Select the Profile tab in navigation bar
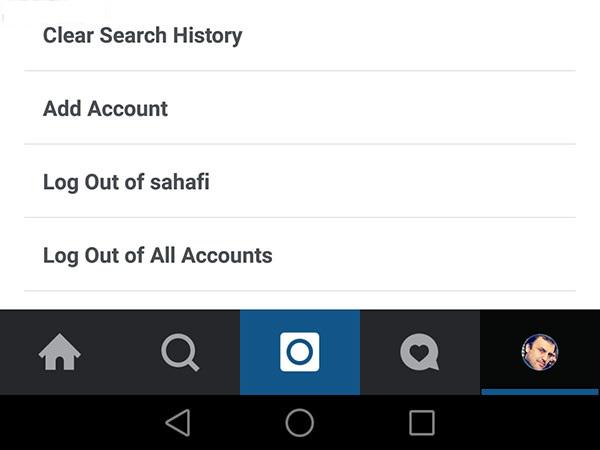This screenshot has height=450, width=600. 540,352
